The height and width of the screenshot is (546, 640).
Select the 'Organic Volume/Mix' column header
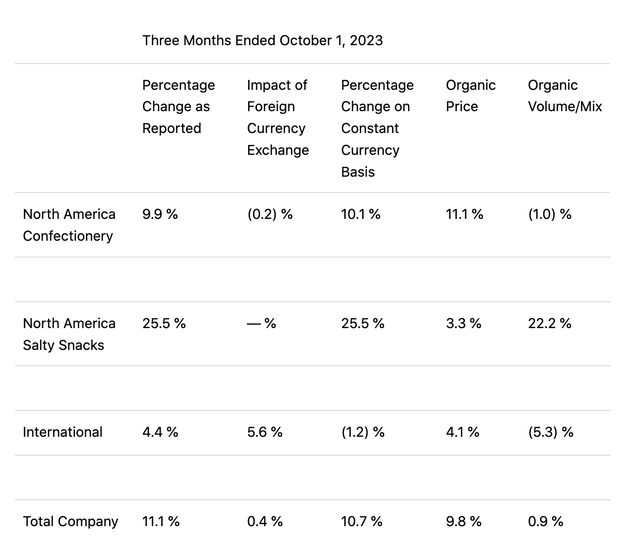564,96
